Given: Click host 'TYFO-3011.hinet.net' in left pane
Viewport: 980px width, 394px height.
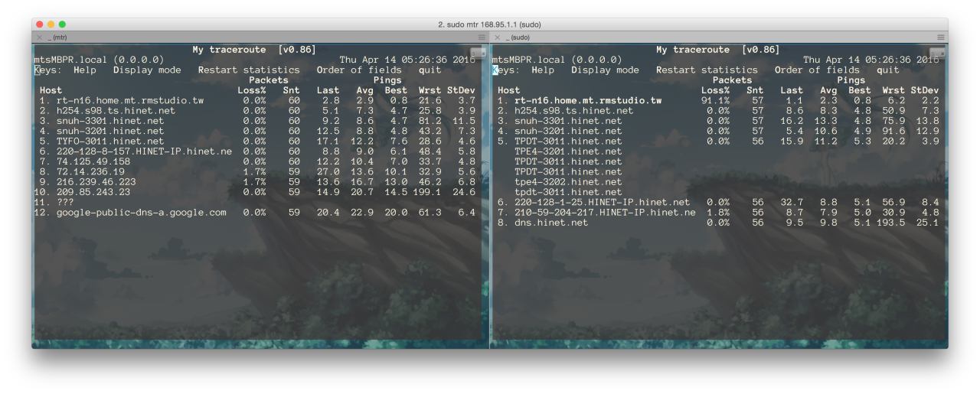Looking at the screenshot, I should (x=110, y=142).
